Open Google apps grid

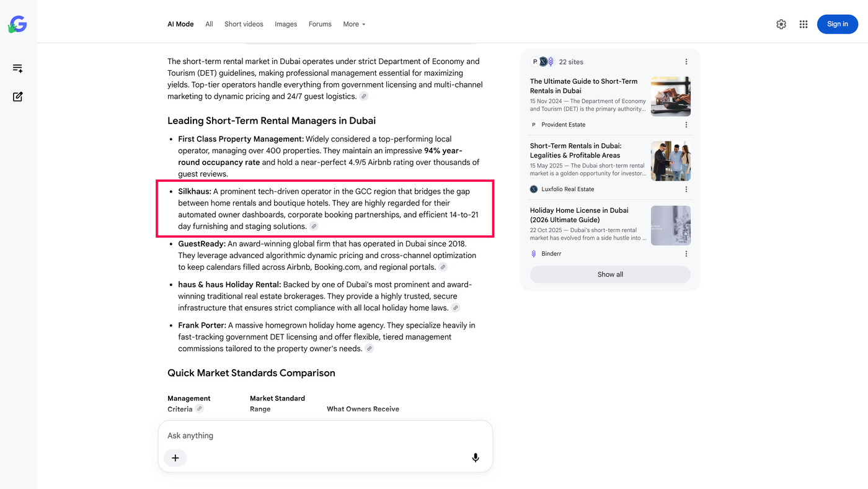804,24
